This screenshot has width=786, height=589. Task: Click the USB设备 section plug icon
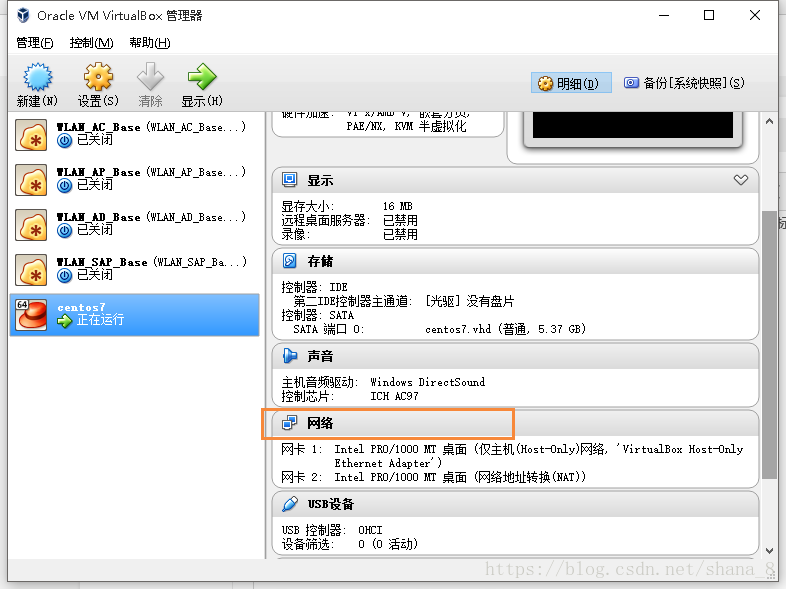pyautogui.click(x=289, y=504)
